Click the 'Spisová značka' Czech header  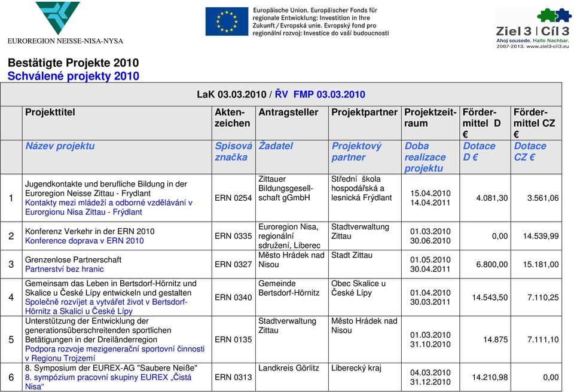coord(233,152)
